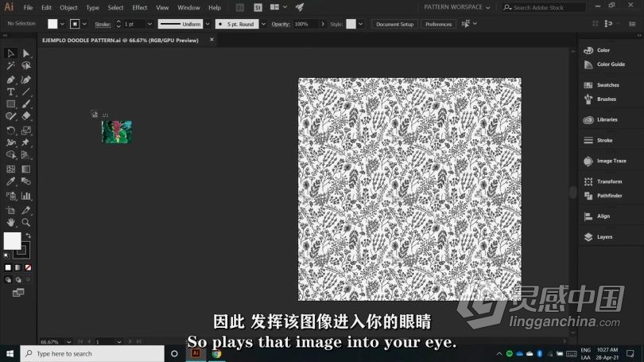Set paint mode to Color
The width and height of the screenshot is (644, 362).
coord(8,268)
